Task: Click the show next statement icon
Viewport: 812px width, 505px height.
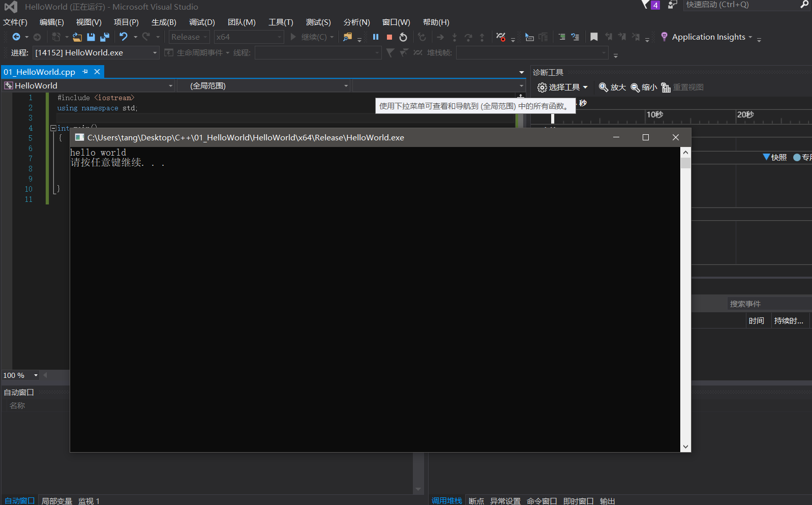Action: 440,37
